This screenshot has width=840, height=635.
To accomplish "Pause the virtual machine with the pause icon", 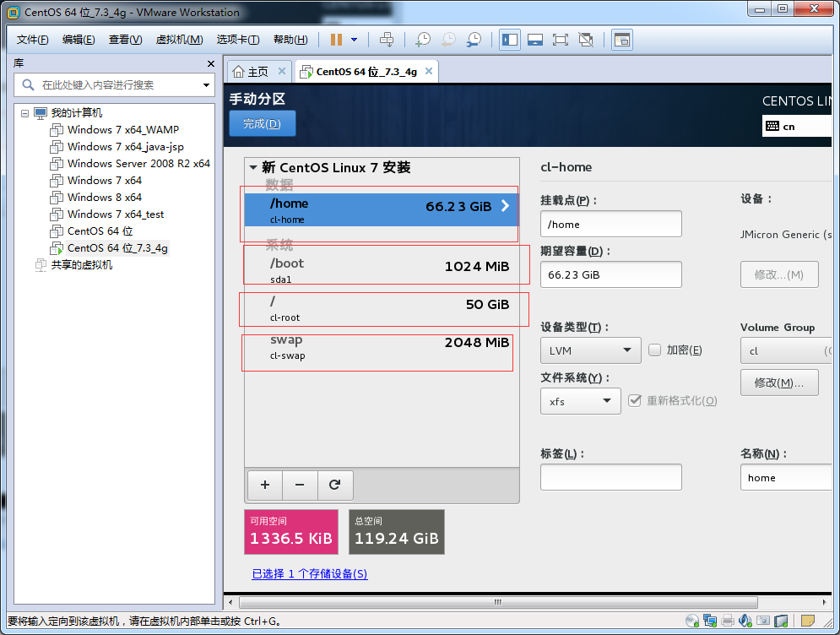I will 336,40.
